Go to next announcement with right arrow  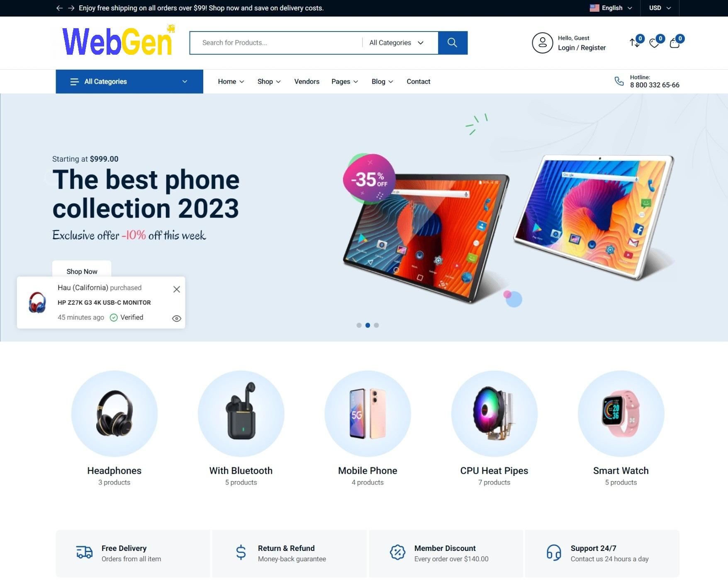pos(71,8)
